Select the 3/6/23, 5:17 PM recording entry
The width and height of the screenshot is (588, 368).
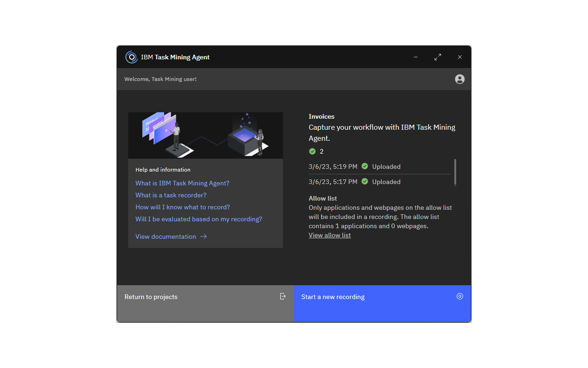pyautogui.click(x=379, y=182)
